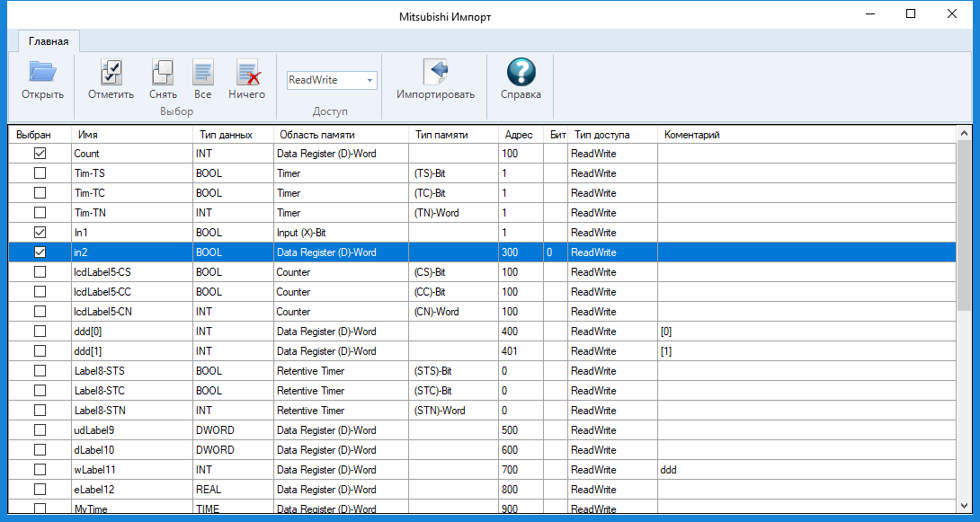Viewport: 980px width, 522px height.
Task: Check the ddd[1] row checkbox
Action: [x=40, y=351]
